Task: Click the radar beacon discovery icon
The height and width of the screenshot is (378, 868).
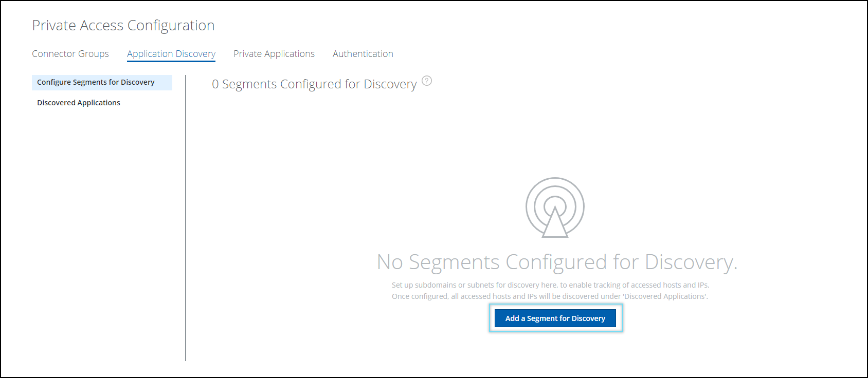Action: click(555, 207)
